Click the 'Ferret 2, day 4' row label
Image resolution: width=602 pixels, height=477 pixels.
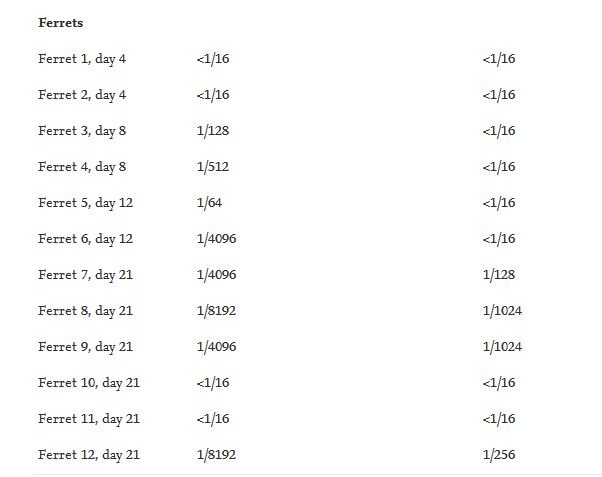pos(82,95)
